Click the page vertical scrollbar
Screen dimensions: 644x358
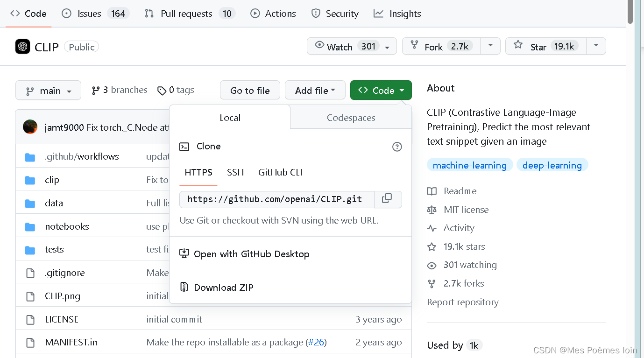[630, 12]
